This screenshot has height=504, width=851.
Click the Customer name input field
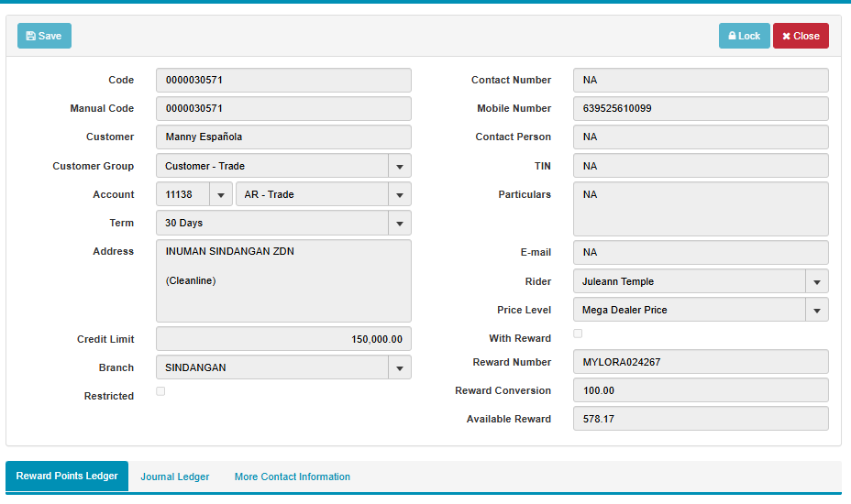pos(283,137)
